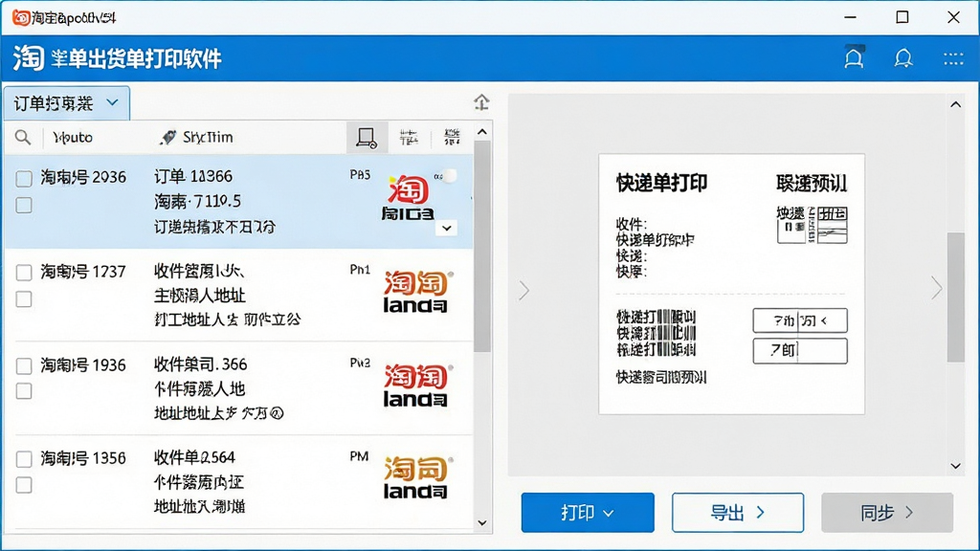Click the upload arrow icon above the list
Image resolution: width=980 pixels, height=551 pixels.
[x=481, y=101]
